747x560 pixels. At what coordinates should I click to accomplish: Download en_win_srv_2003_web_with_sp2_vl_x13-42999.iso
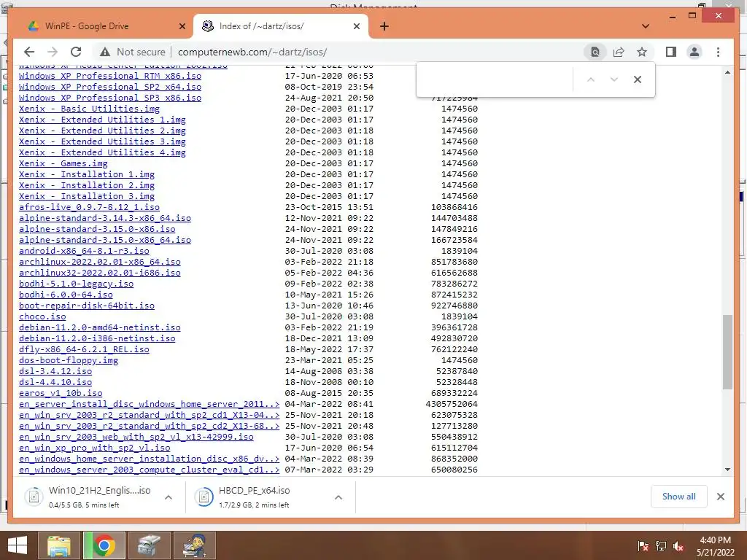[136, 437]
